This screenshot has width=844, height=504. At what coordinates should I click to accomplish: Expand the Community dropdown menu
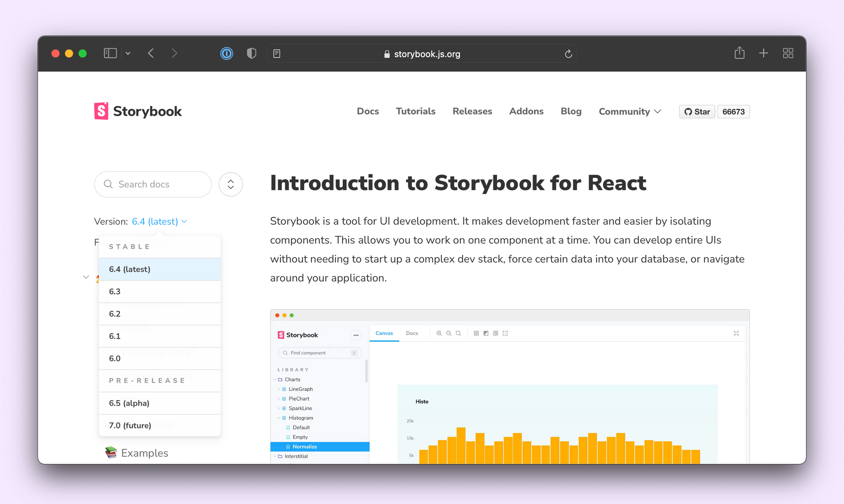click(630, 111)
